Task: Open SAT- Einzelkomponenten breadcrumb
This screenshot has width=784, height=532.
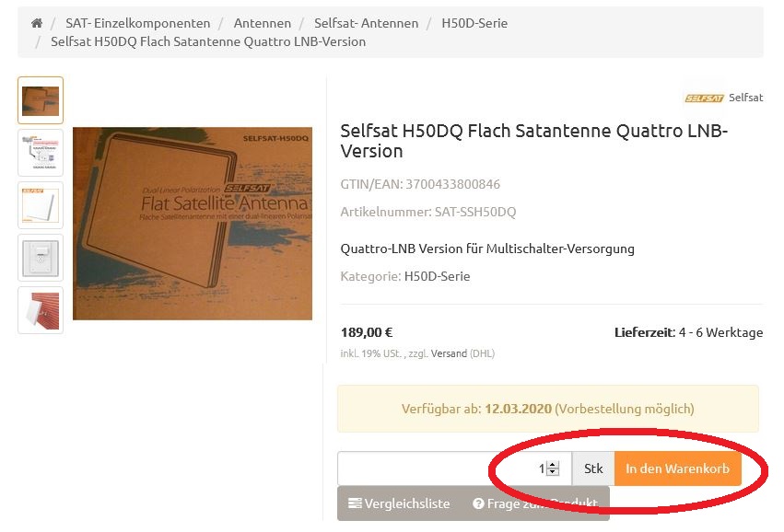Action: (x=138, y=23)
